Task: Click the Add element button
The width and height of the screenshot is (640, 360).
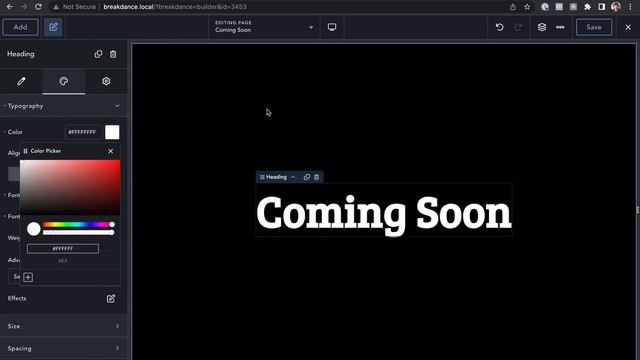Action: tap(20, 27)
